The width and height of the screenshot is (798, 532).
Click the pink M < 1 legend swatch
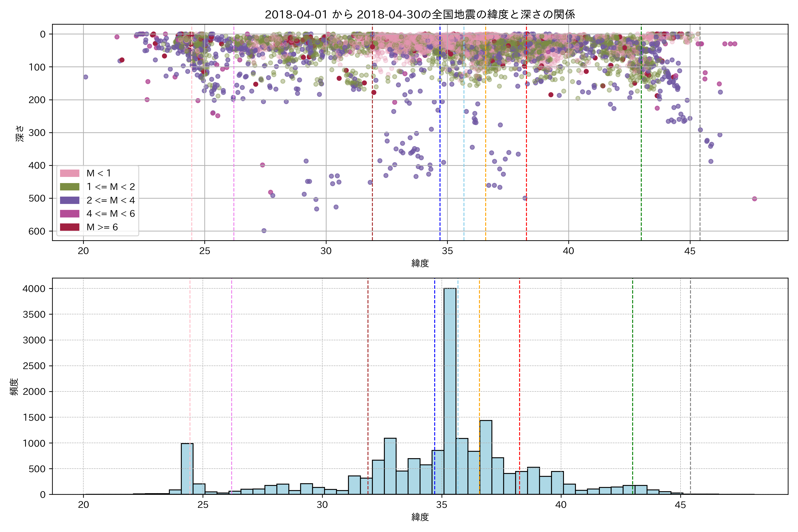tap(70, 173)
